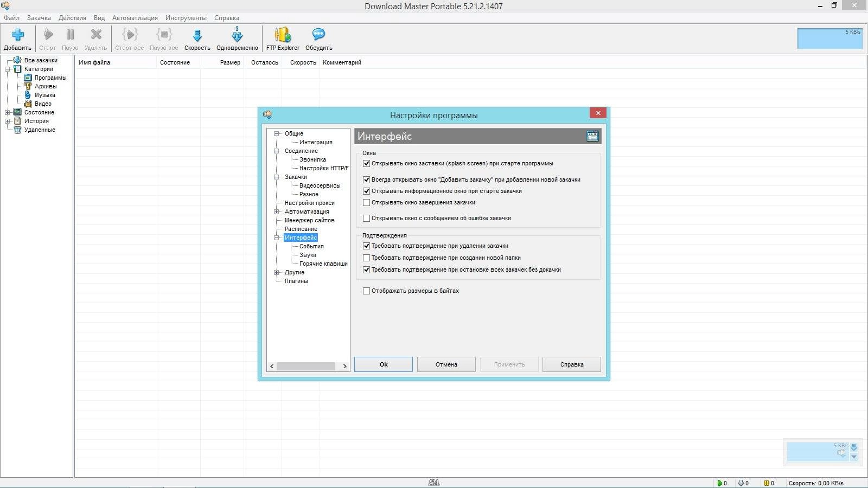The width and height of the screenshot is (868, 488).
Task: Enable confirmation on new folder creation
Action: (x=366, y=258)
